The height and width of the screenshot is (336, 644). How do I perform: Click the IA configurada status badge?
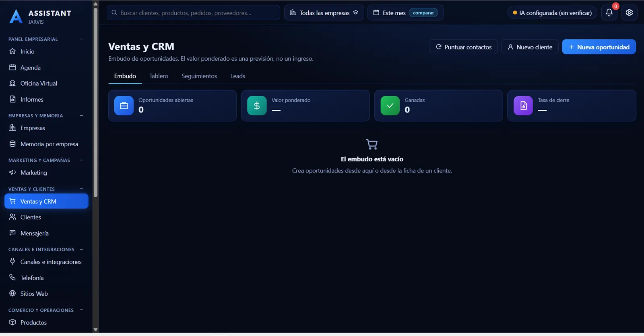pos(552,12)
